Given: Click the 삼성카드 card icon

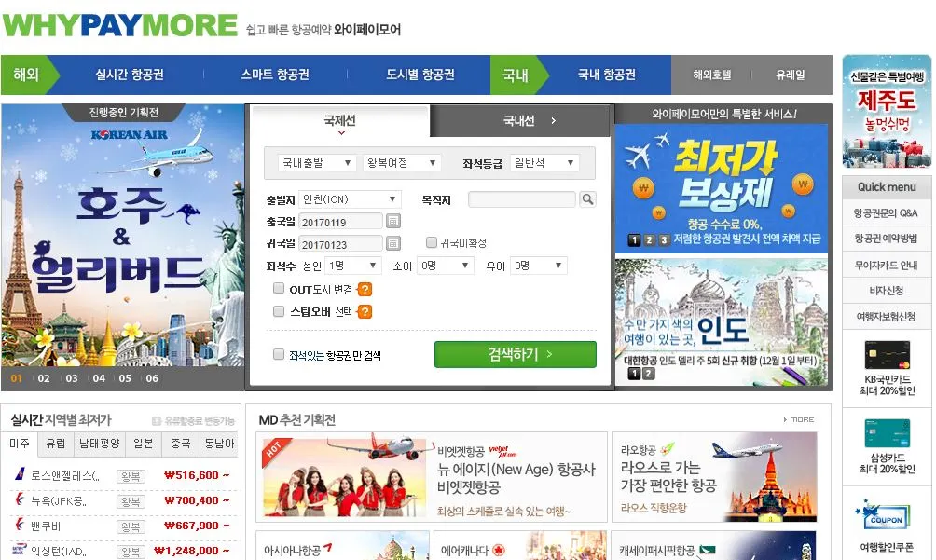Looking at the screenshot, I should pyautogui.click(x=887, y=433).
